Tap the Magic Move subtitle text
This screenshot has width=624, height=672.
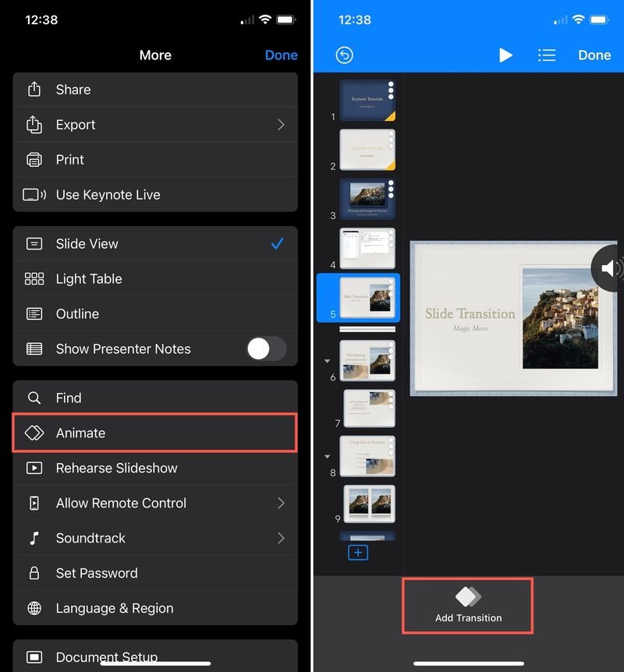click(x=470, y=328)
